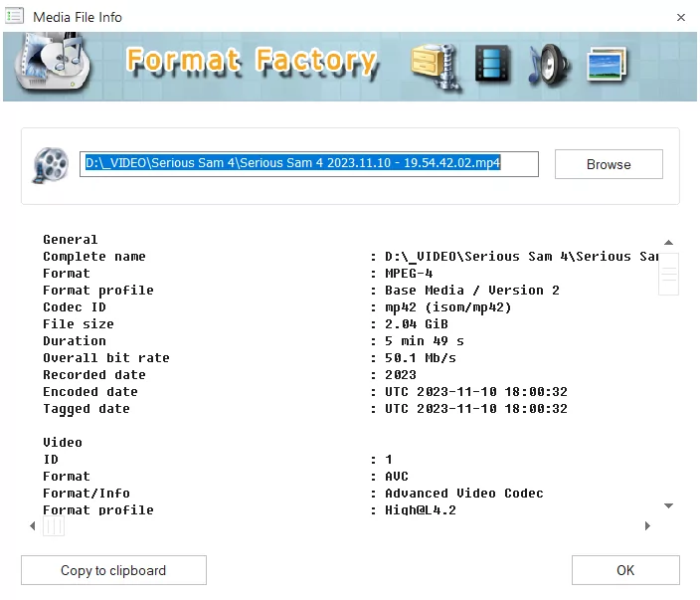Select the 'Video' section heading
The height and width of the screenshot is (600, 700).
click(x=63, y=443)
